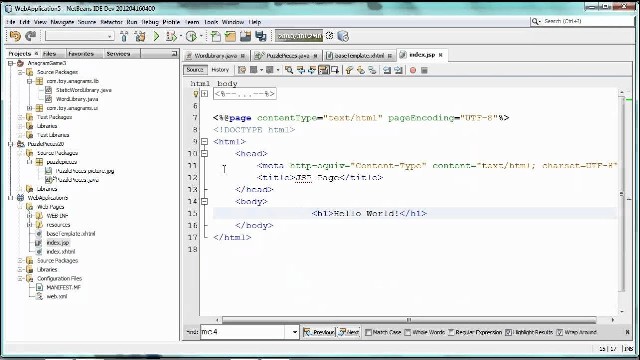This screenshot has width=640, height=360.
Task: Enable Whole Words checkbox
Action: pyautogui.click(x=407, y=332)
